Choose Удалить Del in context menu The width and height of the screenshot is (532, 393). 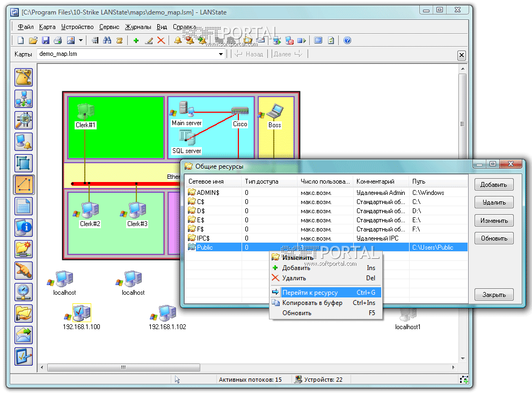point(326,278)
